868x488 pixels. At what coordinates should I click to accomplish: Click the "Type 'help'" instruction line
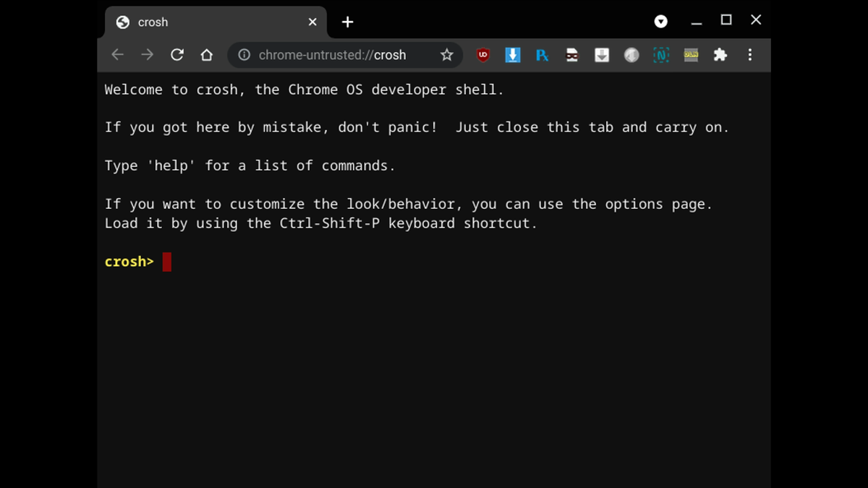coord(250,166)
